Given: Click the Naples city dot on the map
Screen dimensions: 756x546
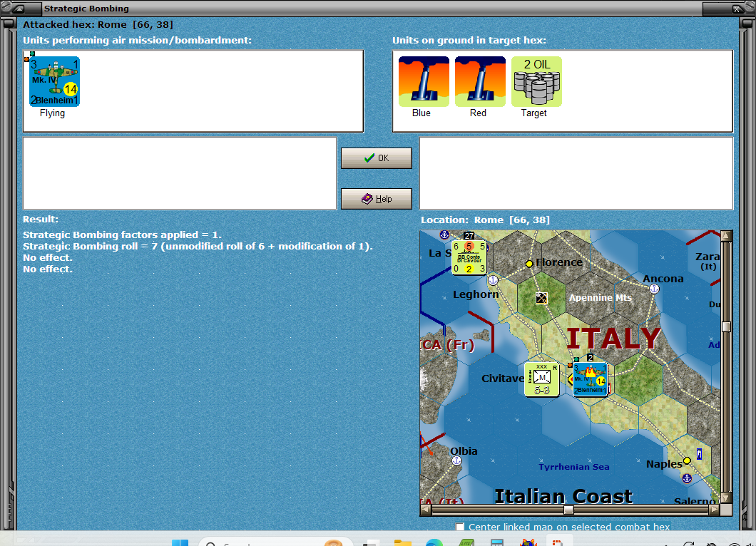Looking at the screenshot, I should pos(687,460).
